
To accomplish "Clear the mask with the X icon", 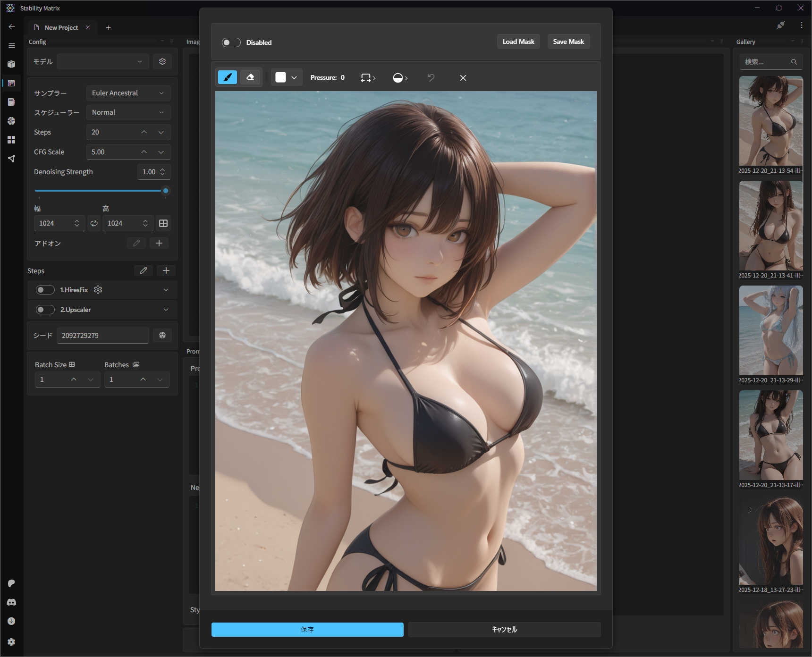I will point(463,78).
